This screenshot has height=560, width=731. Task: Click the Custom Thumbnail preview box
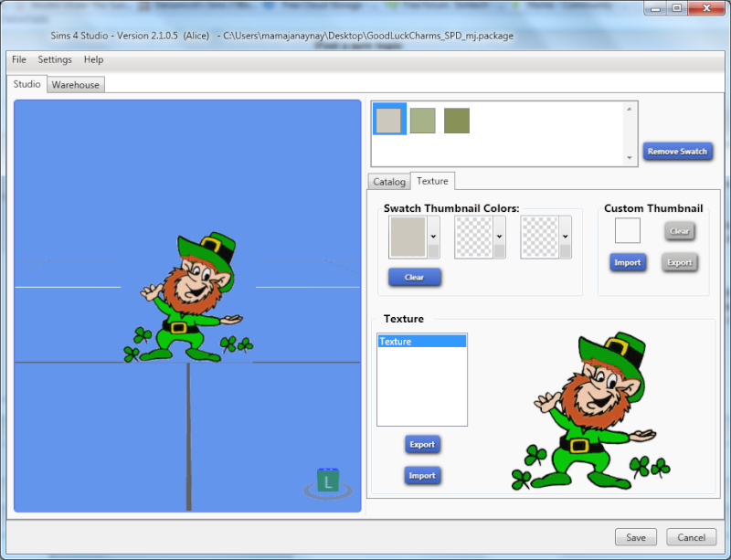click(x=628, y=231)
